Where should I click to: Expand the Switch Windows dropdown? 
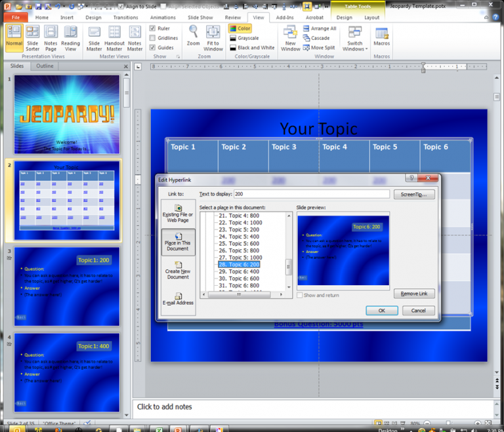pyautogui.click(x=355, y=38)
